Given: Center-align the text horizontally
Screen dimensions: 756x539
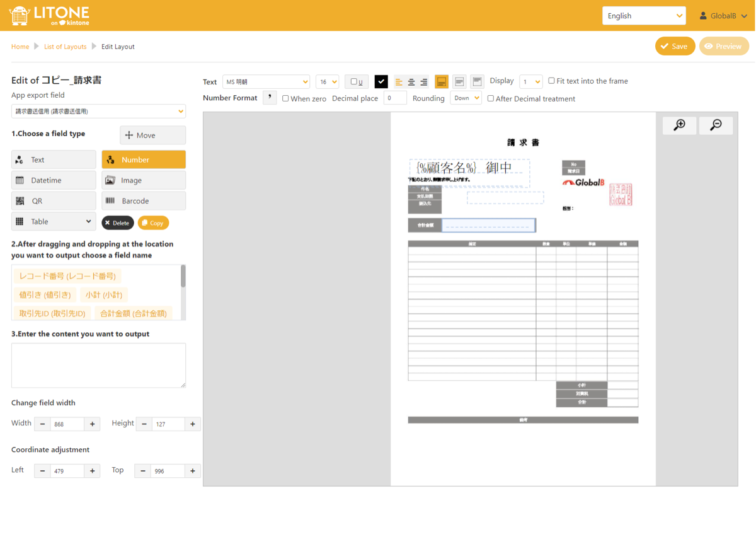Looking at the screenshot, I should tap(411, 82).
